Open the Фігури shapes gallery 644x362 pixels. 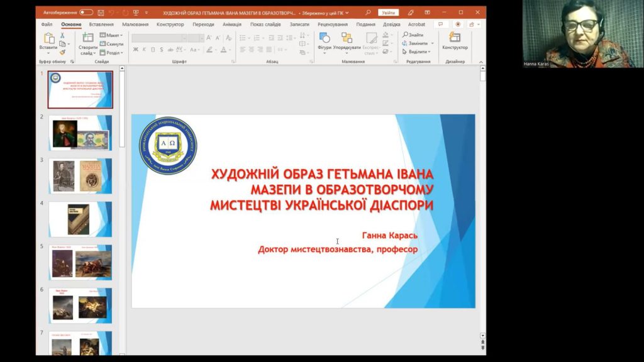point(325,42)
